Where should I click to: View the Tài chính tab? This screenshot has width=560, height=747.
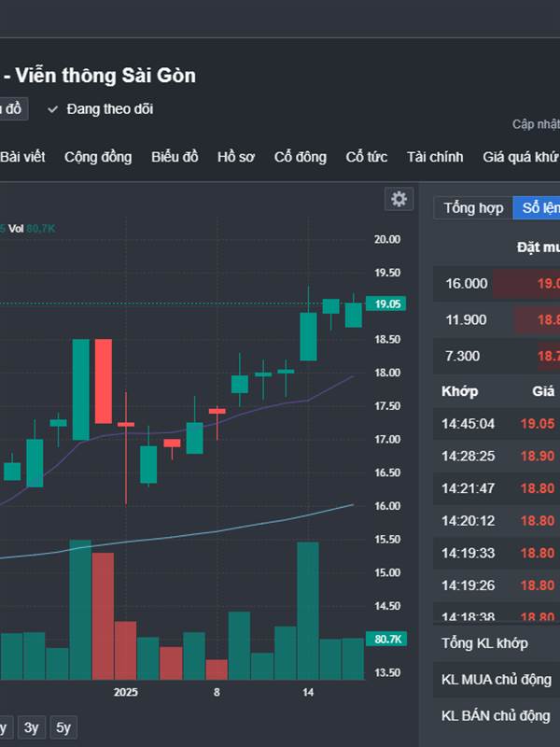tap(434, 157)
